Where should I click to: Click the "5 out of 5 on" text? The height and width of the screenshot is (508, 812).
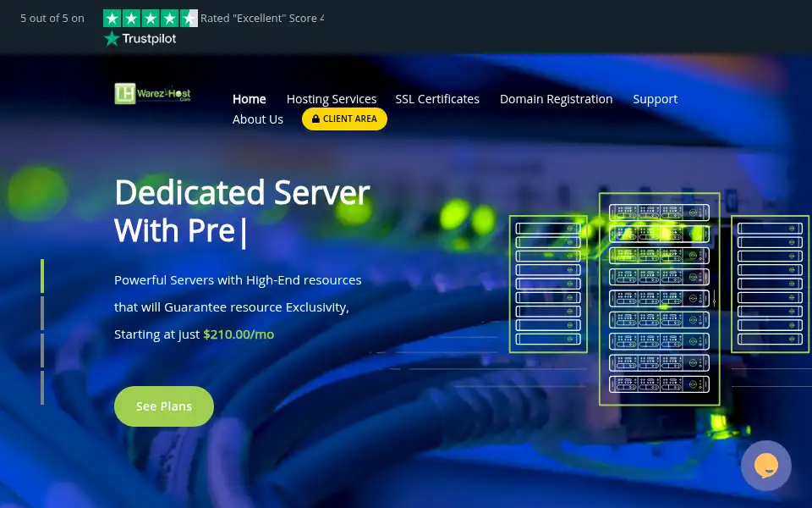[x=52, y=18]
